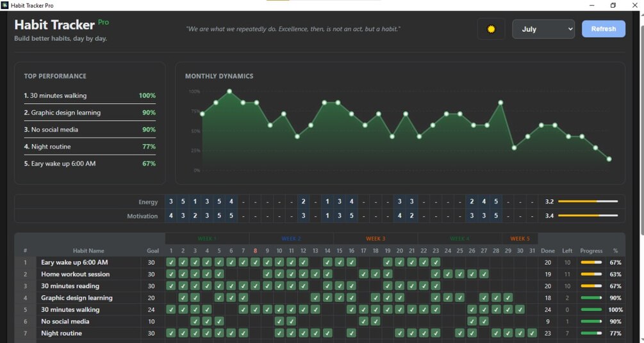Image resolution: width=644 pixels, height=343 pixels.
Task: Uncheck day 1 for Eary wake up 6:00 AM
Action: pos(171,262)
